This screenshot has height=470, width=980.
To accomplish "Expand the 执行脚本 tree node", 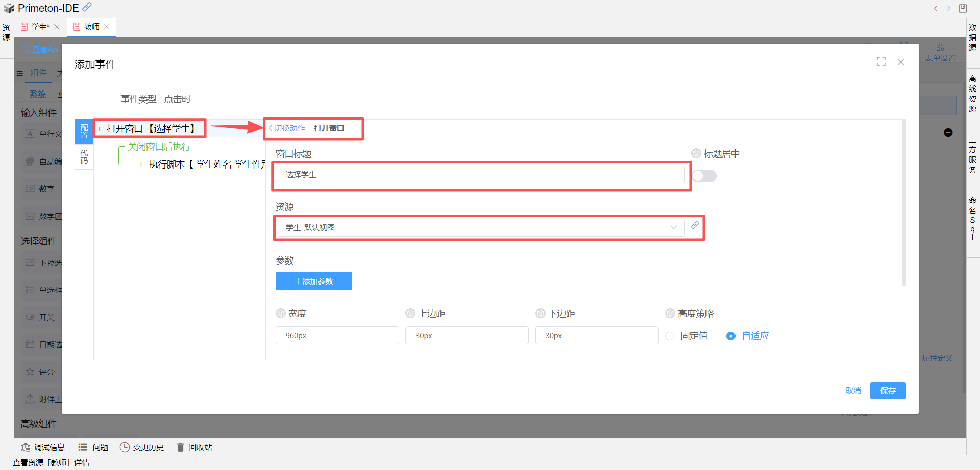I will coord(141,165).
